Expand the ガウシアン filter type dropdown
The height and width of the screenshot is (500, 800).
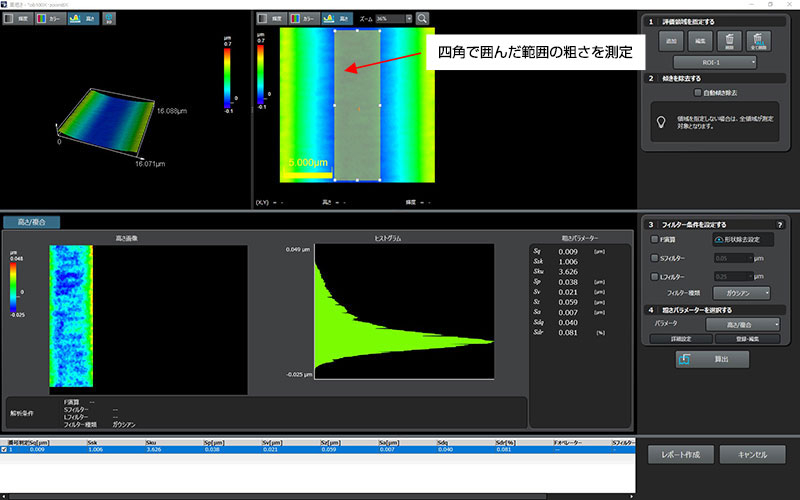[743, 292]
